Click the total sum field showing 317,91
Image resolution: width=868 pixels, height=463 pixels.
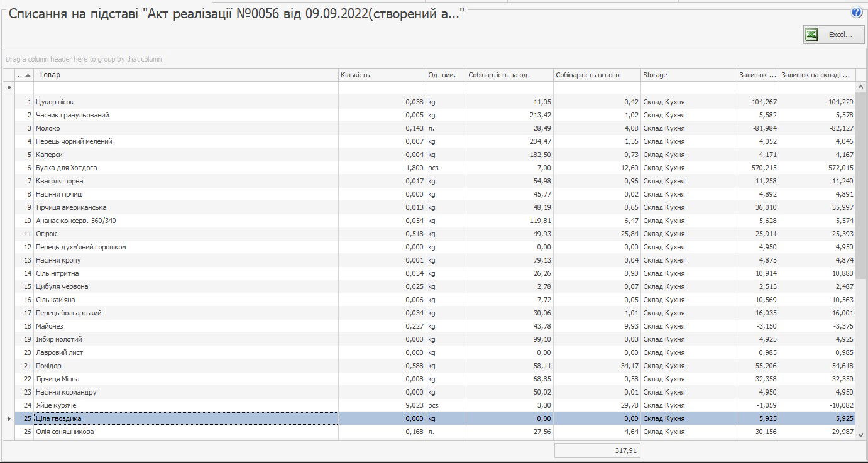(597, 450)
